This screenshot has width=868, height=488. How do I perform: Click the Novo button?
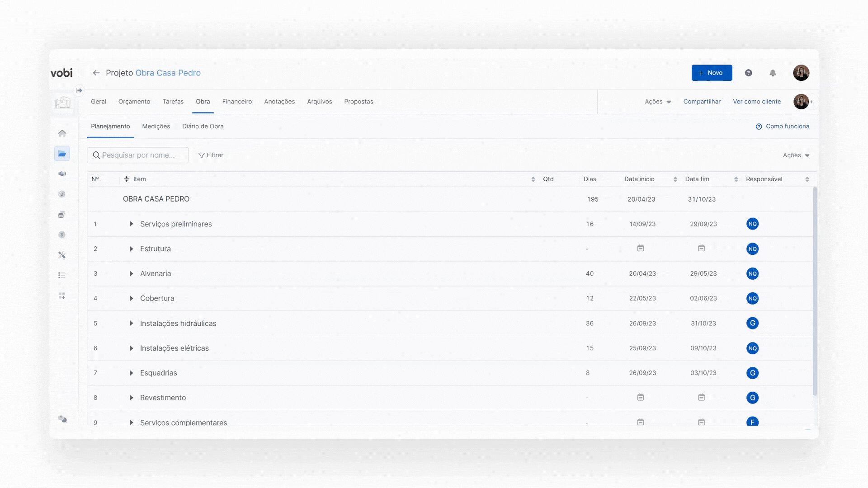pyautogui.click(x=712, y=73)
